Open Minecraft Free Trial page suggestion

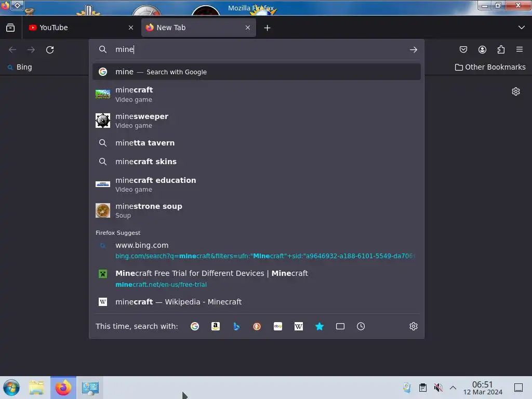coord(257,278)
